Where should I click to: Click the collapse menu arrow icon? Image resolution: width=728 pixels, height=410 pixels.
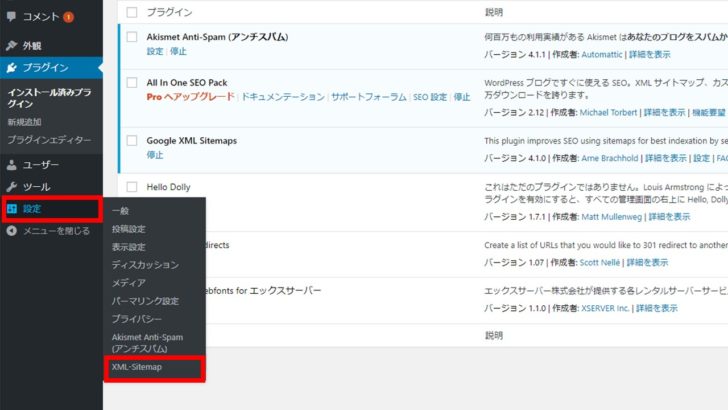12,231
